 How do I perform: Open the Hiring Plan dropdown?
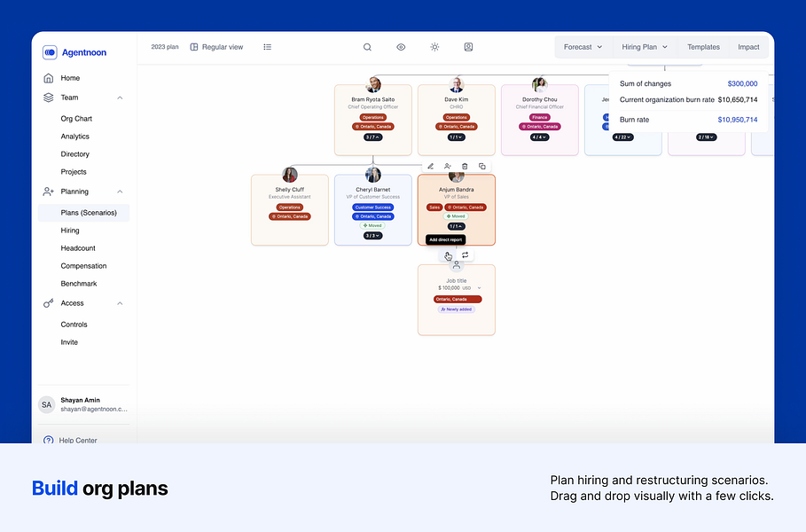click(x=645, y=47)
